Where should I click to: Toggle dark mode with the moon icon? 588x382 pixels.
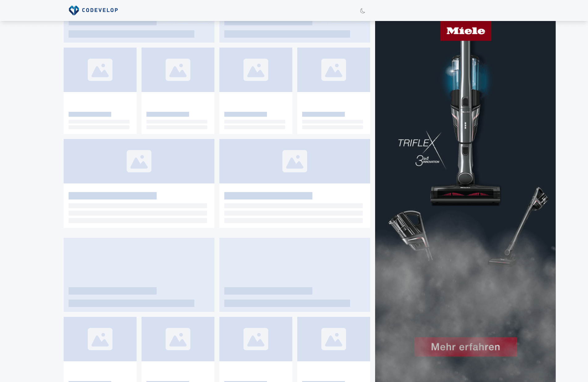(362, 11)
